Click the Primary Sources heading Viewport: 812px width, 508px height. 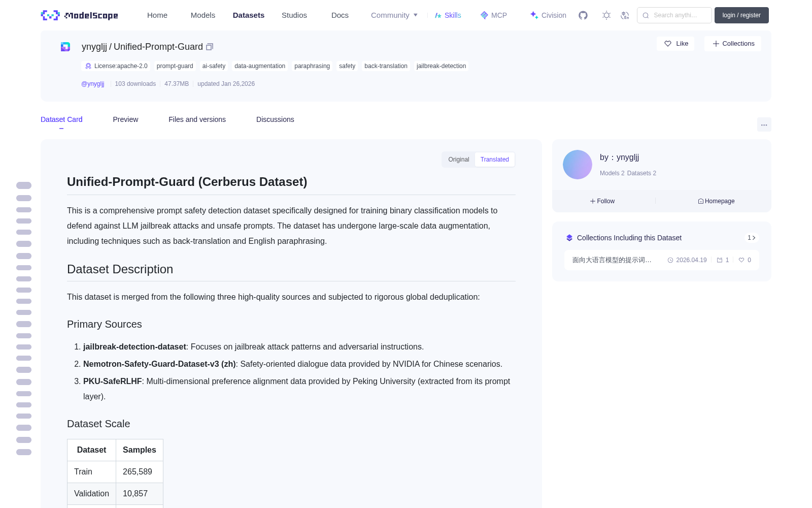pyautogui.click(x=105, y=324)
